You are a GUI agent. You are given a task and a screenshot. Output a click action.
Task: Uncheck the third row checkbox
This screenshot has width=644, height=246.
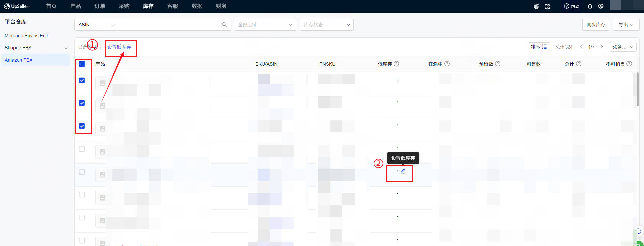pyautogui.click(x=82, y=126)
